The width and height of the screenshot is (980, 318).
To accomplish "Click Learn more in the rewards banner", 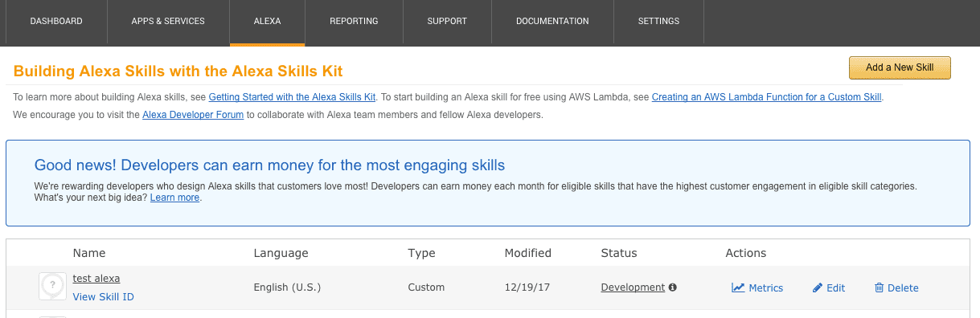I will pos(174,198).
